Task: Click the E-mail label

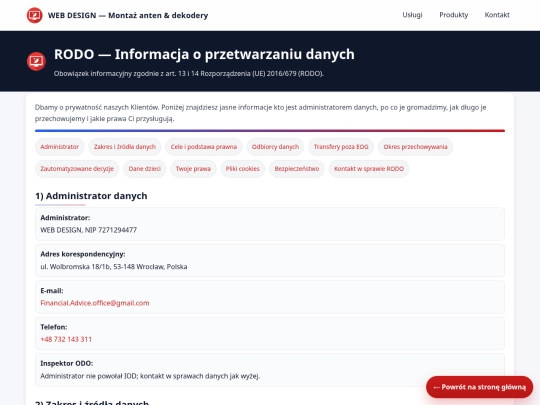Action: point(52,291)
